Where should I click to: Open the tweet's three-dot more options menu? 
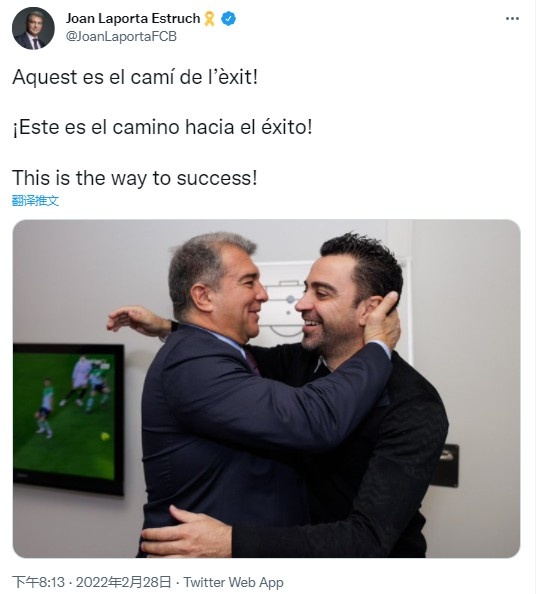click(512, 18)
